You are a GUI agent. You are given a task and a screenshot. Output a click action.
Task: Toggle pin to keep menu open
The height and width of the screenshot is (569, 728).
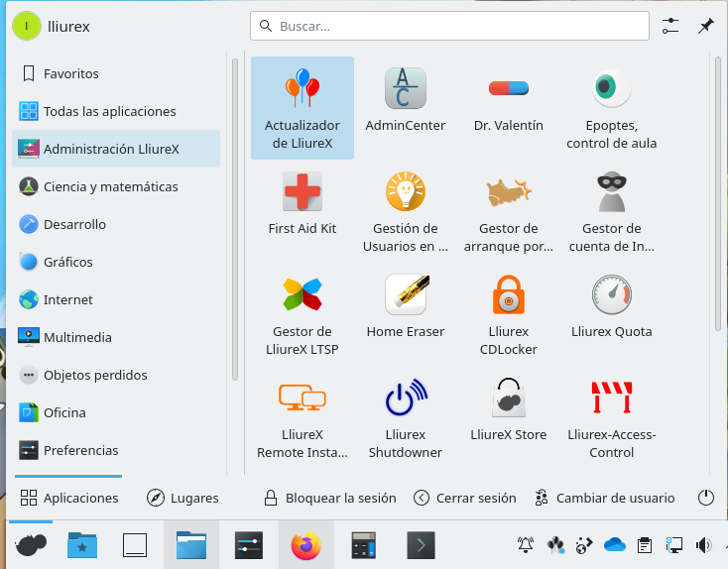pos(705,27)
